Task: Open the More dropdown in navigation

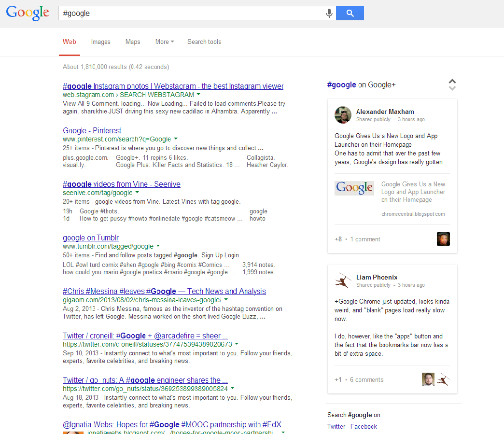Action: 164,42
